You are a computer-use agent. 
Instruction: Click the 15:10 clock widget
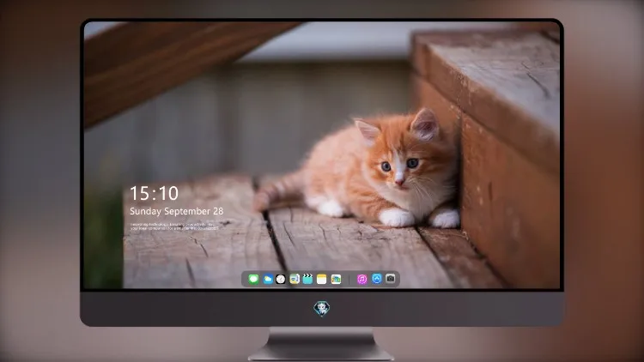(154, 193)
